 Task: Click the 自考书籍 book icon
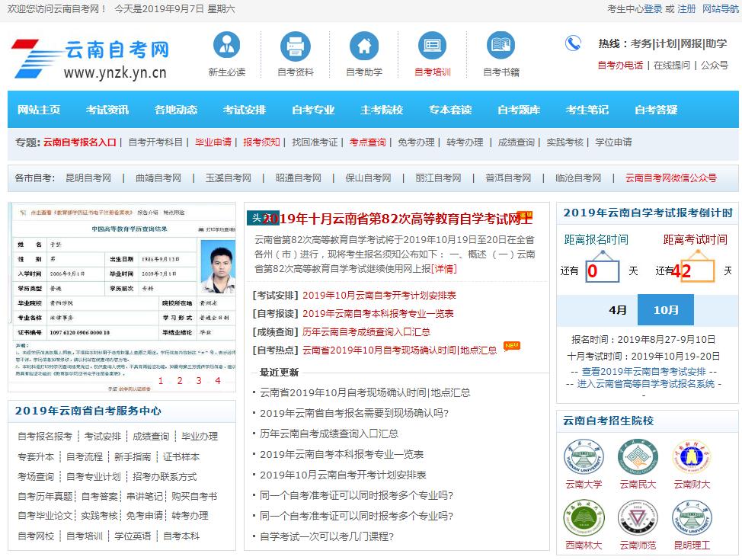pyautogui.click(x=501, y=46)
